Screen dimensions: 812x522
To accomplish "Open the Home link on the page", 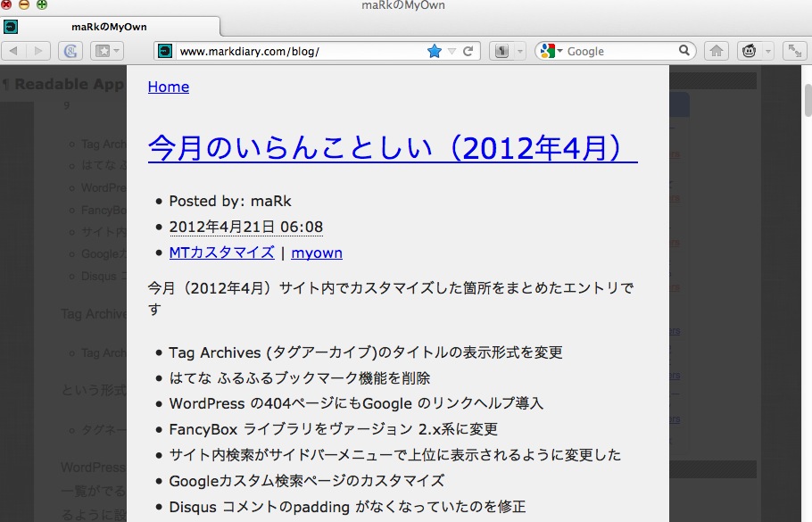I will pyautogui.click(x=169, y=87).
